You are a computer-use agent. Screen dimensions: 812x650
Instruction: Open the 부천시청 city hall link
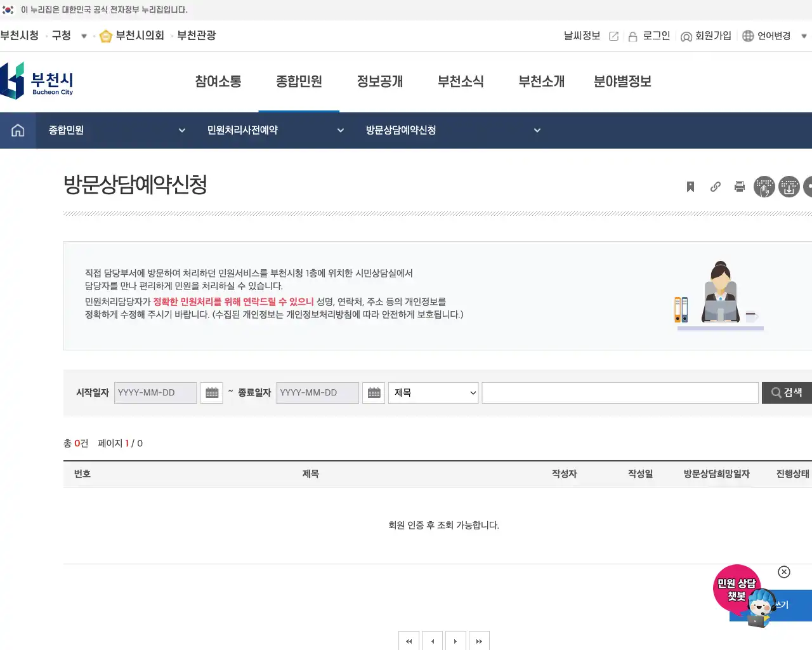coord(20,36)
